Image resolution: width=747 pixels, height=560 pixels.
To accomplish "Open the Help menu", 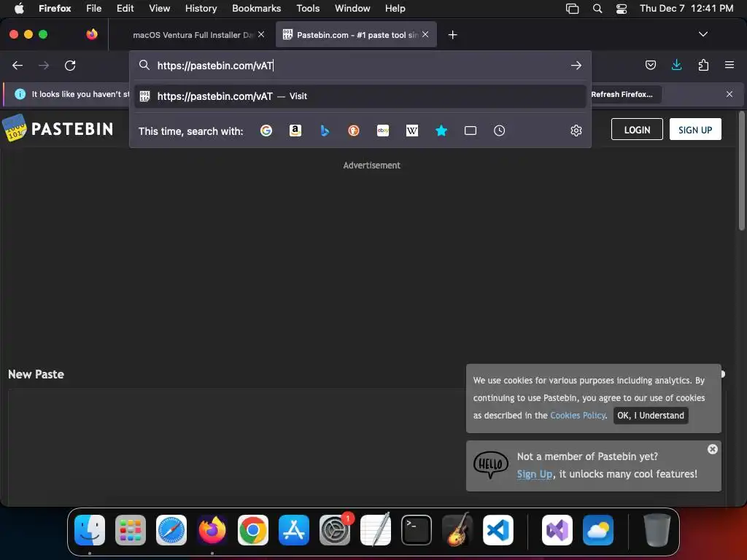I will click(x=395, y=8).
